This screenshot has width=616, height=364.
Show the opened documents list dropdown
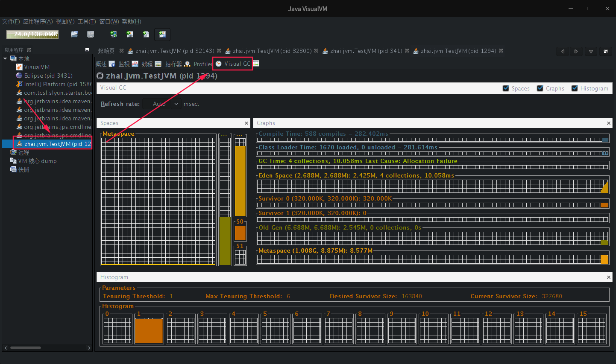(x=591, y=51)
